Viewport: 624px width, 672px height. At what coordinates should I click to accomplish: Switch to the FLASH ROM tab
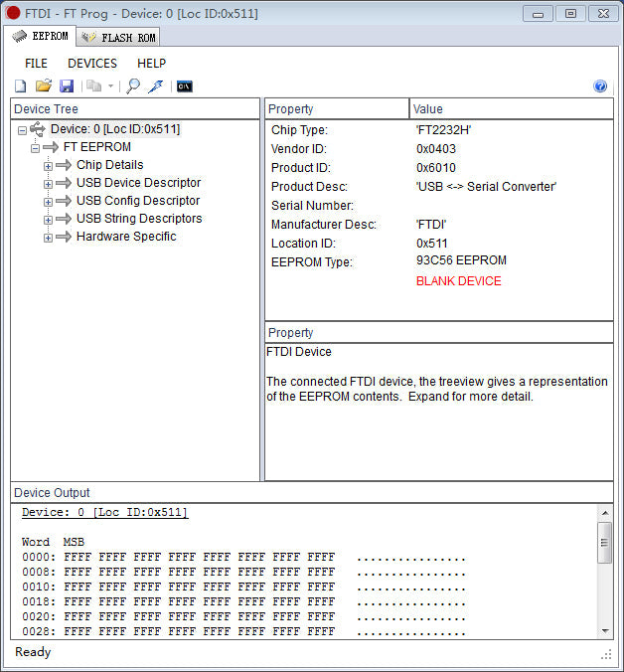[118, 38]
